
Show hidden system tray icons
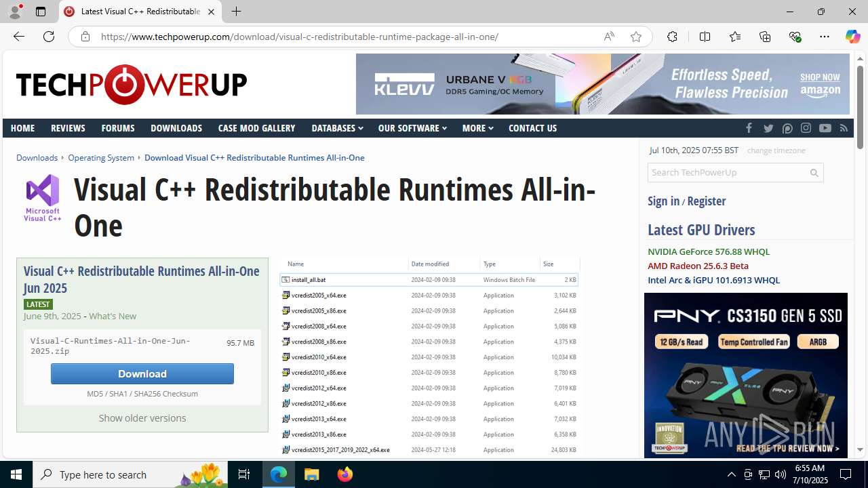coord(731,474)
